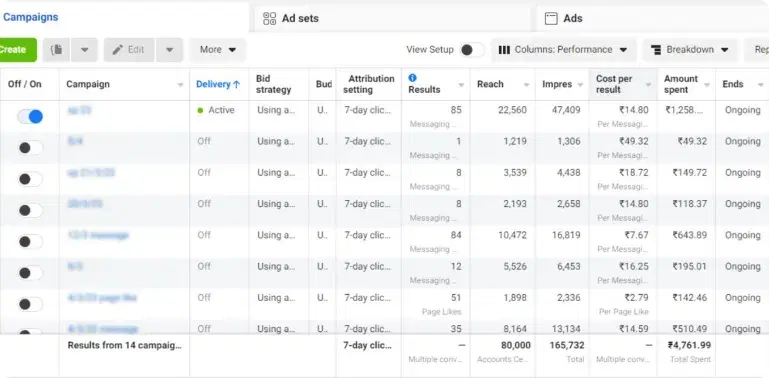Open the duplicate options dropdown arrow
The width and height of the screenshot is (769, 378).
pyautogui.click(x=84, y=50)
